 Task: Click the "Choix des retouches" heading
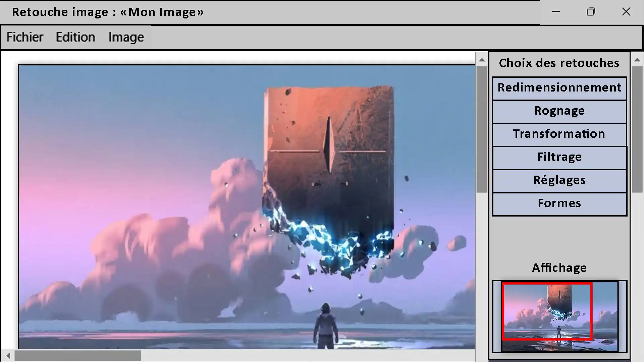click(x=559, y=63)
